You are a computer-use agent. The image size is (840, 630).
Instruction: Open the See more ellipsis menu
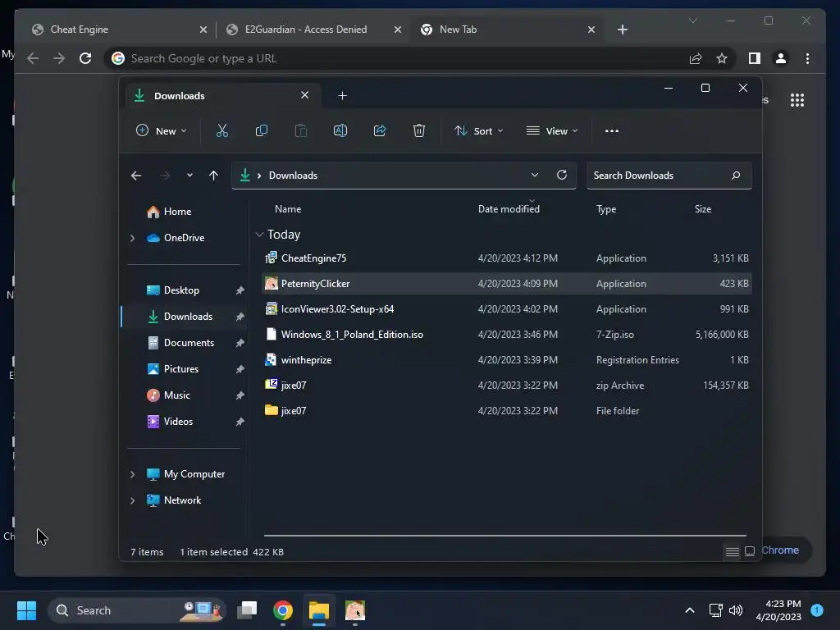[612, 130]
